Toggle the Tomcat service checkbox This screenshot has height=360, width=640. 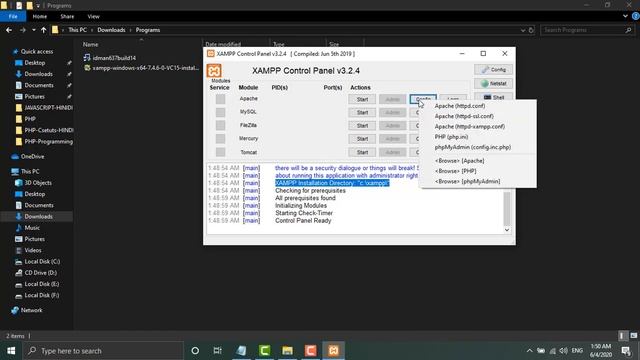(220, 152)
